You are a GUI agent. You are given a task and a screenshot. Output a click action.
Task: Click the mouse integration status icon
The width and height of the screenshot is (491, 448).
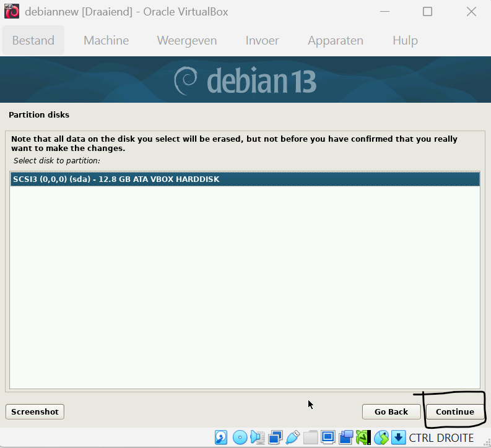[381, 437]
